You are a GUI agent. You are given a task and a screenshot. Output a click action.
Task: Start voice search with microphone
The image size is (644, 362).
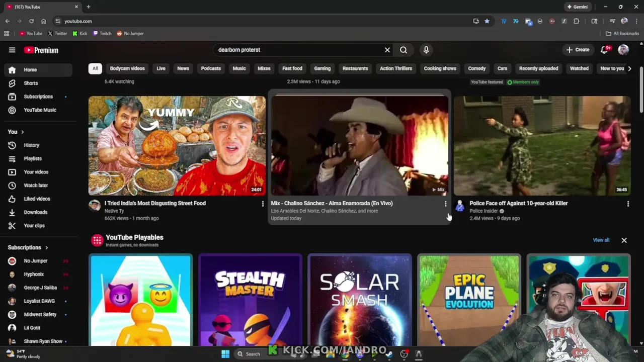point(426,50)
